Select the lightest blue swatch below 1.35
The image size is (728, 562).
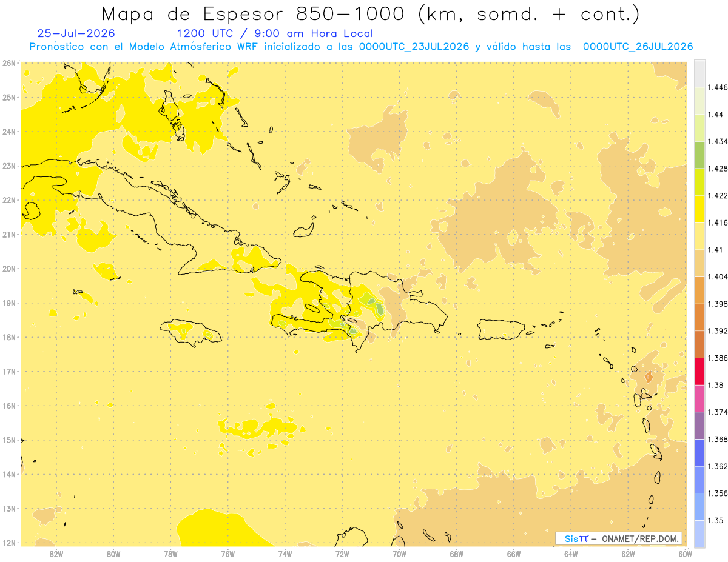click(699, 534)
